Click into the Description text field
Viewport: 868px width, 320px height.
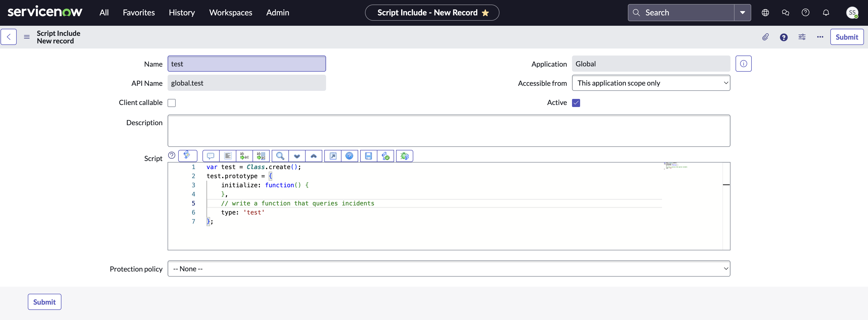(448, 130)
